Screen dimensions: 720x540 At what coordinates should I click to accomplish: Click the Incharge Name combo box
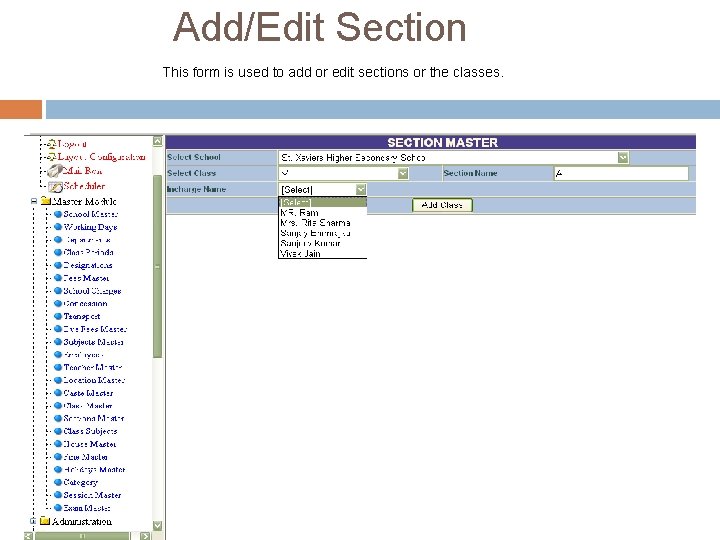click(x=322, y=189)
